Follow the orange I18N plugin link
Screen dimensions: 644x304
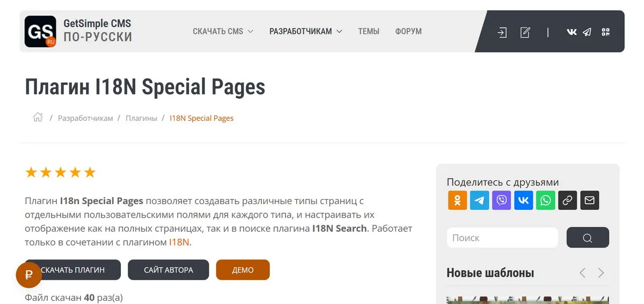point(179,242)
